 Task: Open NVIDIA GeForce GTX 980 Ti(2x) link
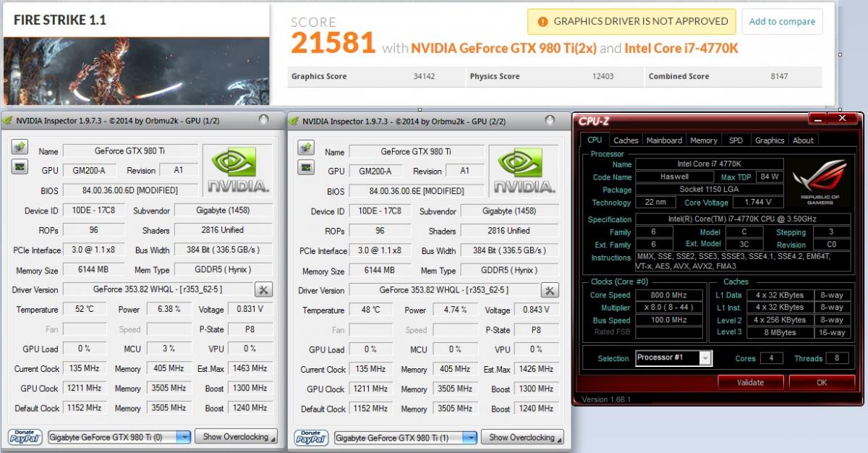tap(503, 48)
